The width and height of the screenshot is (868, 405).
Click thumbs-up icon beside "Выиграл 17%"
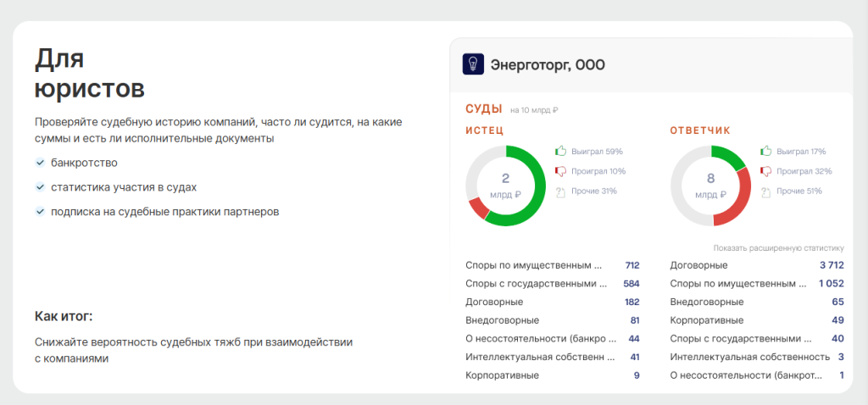click(x=765, y=151)
